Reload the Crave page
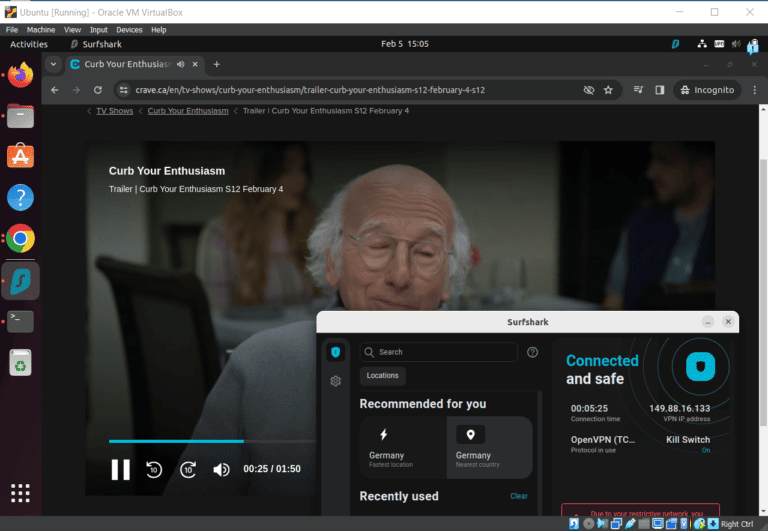Image resolution: width=768 pixels, height=531 pixels. click(x=98, y=90)
